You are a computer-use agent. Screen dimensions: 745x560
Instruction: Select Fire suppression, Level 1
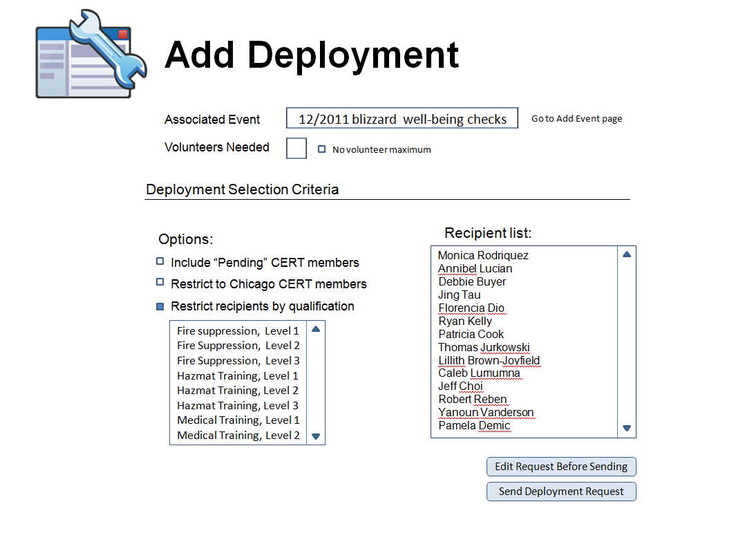click(238, 331)
